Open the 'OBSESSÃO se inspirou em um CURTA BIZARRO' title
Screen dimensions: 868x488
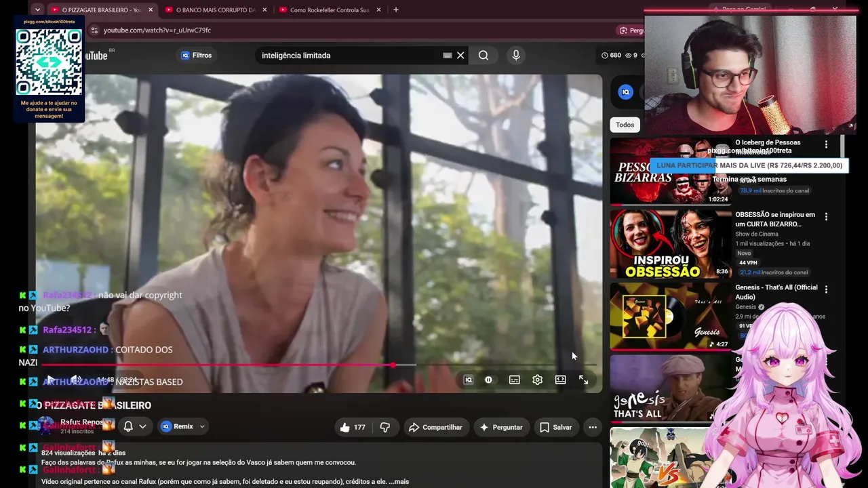[775, 220]
